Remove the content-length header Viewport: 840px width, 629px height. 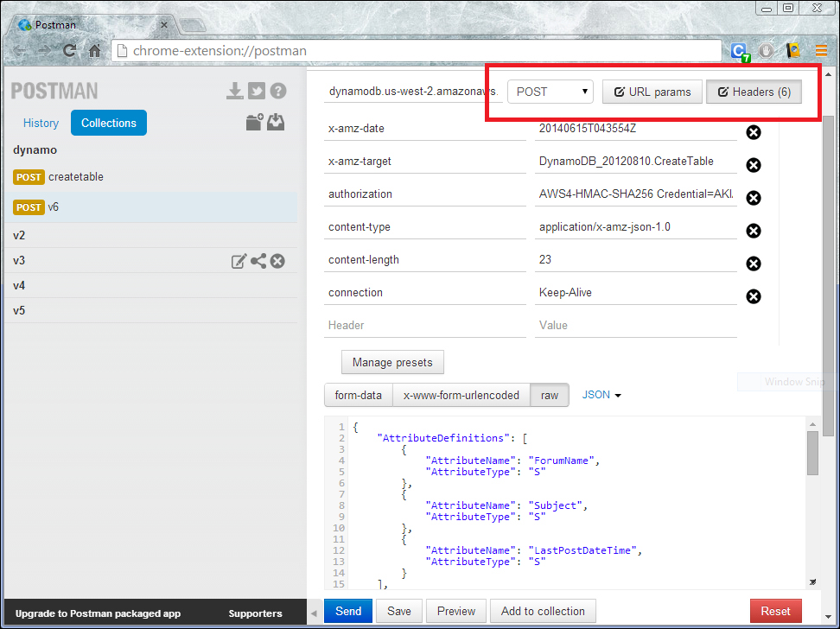[x=754, y=263]
